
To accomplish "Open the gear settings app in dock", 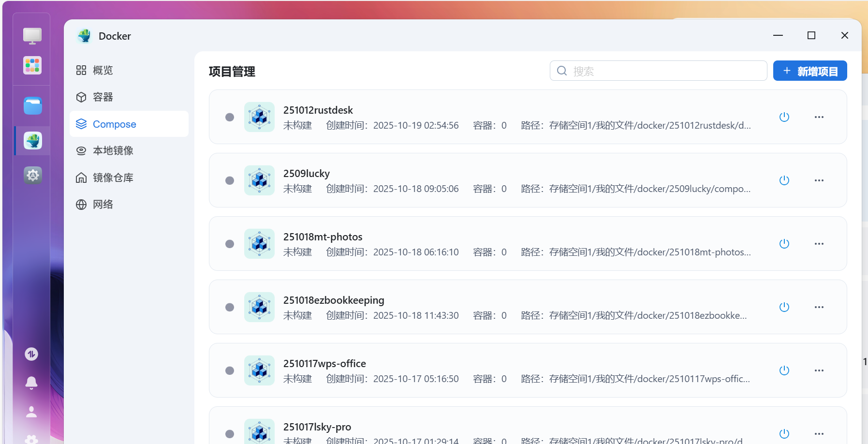I will pos(33,175).
